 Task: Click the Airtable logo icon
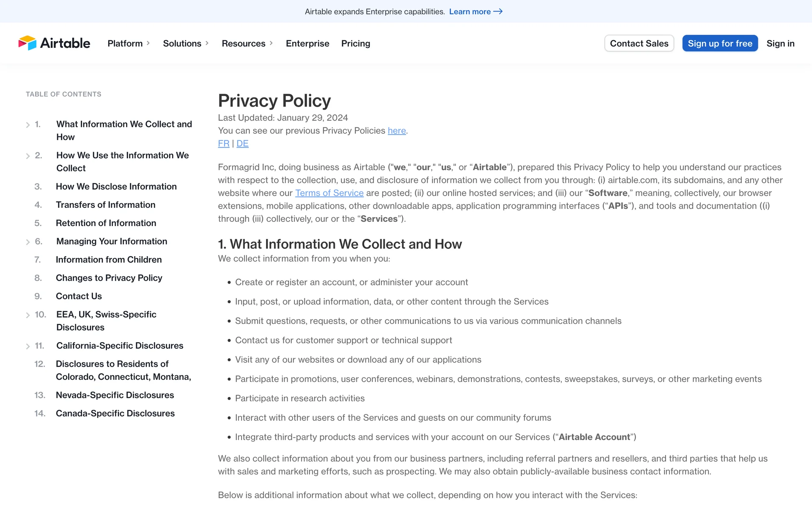[x=27, y=43]
